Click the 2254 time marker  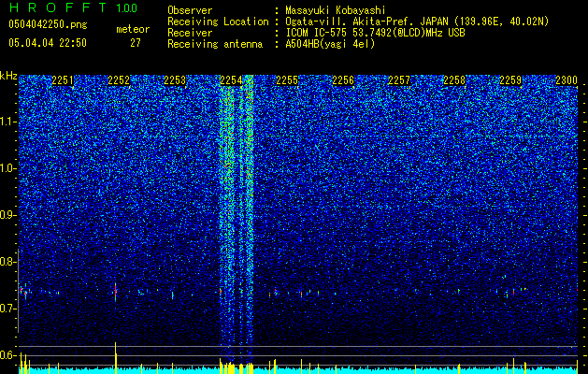point(231,80)
